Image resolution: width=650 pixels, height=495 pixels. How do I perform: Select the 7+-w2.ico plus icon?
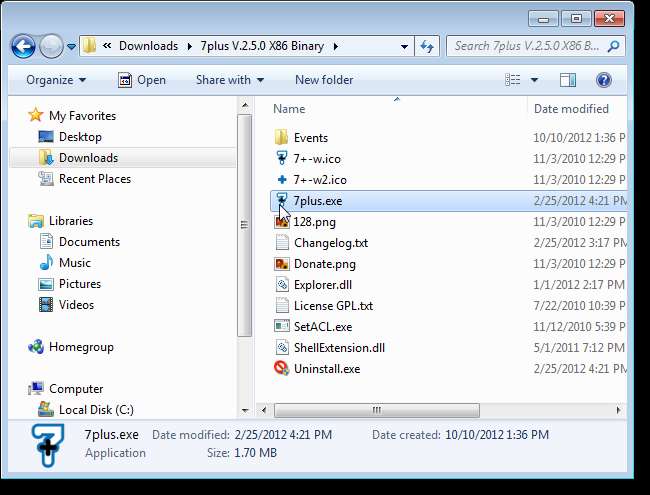point(282,180)
